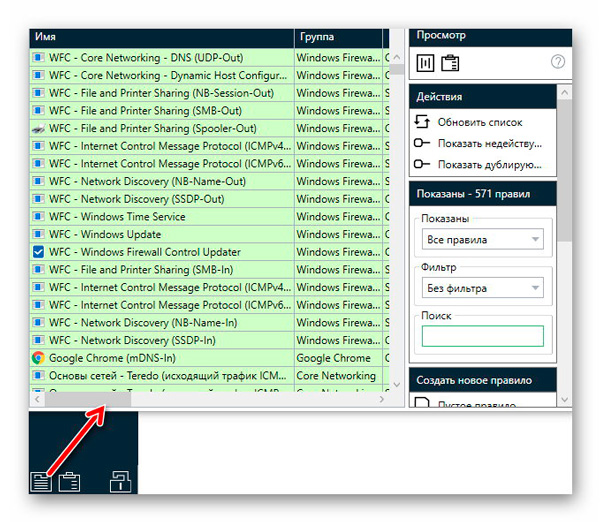Open the Все правила dropdown
This screenshot has height=522, width=600.
(483, 239)
